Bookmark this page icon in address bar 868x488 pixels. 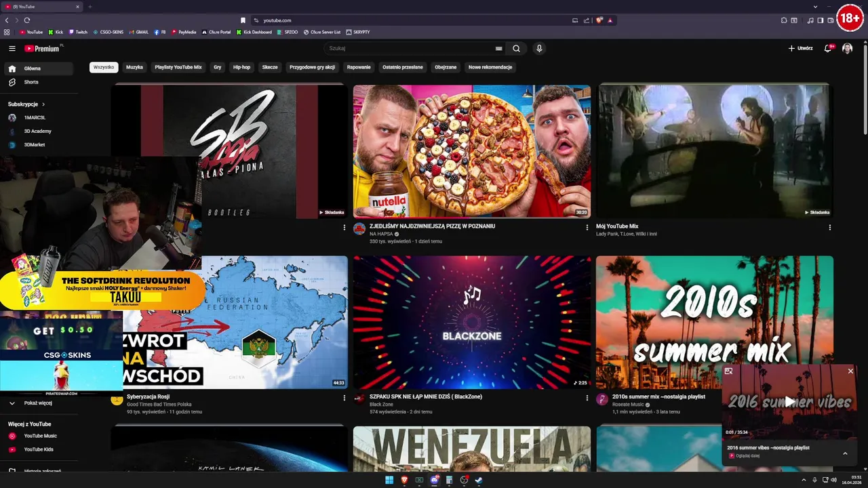[243, 20]
